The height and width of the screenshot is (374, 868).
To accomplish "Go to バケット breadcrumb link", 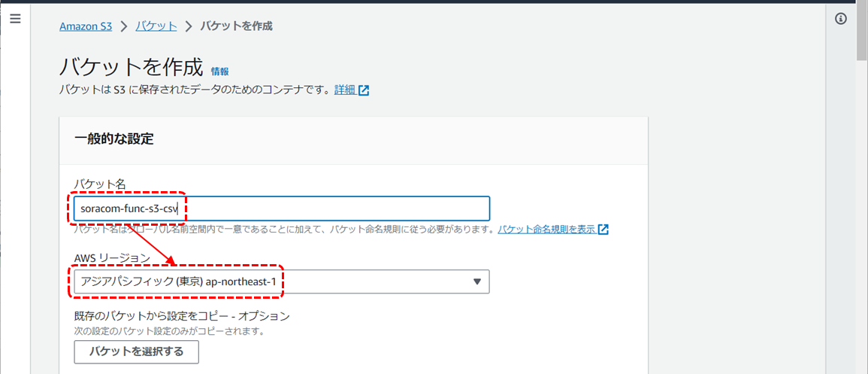I will pos(156,26).
